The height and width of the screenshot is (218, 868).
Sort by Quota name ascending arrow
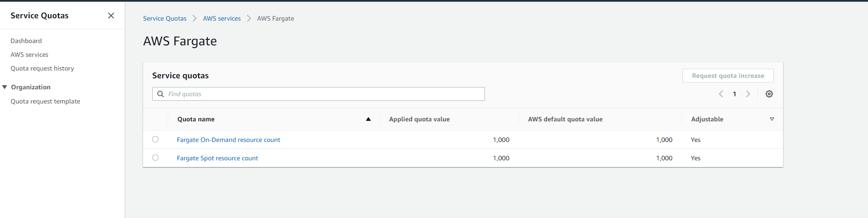pyautogui.click(x=368, y=119)
